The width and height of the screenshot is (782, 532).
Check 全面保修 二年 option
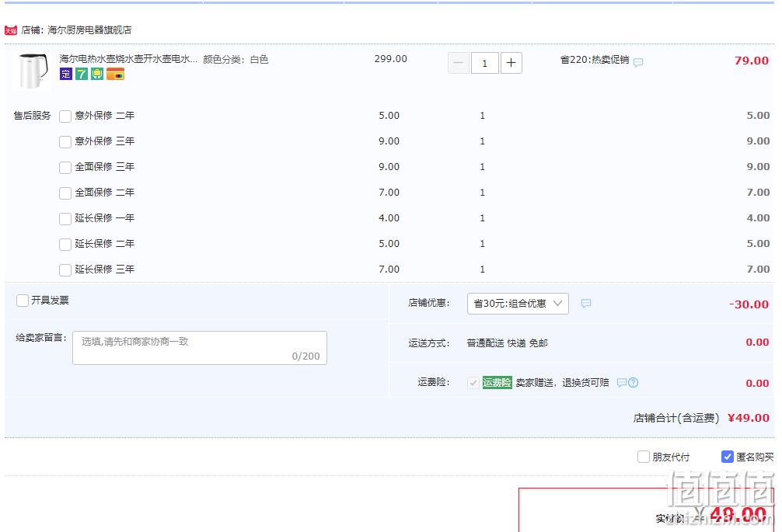point(65,193)
